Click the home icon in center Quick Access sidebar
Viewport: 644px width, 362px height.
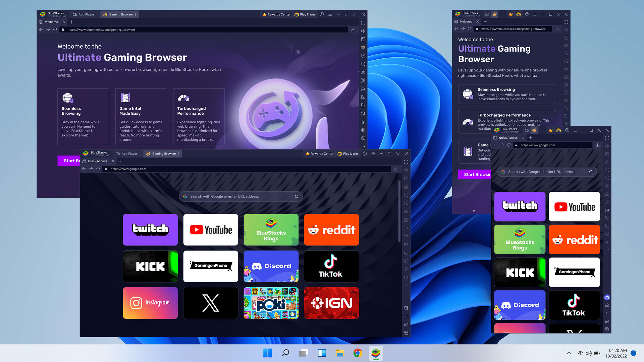pos(406,324)
